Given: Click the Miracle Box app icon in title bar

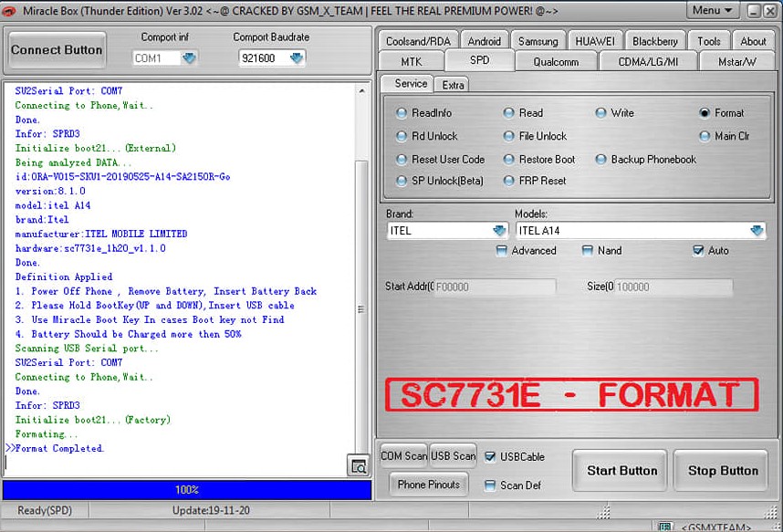Looking at the screenshot, I should (9, 10).
